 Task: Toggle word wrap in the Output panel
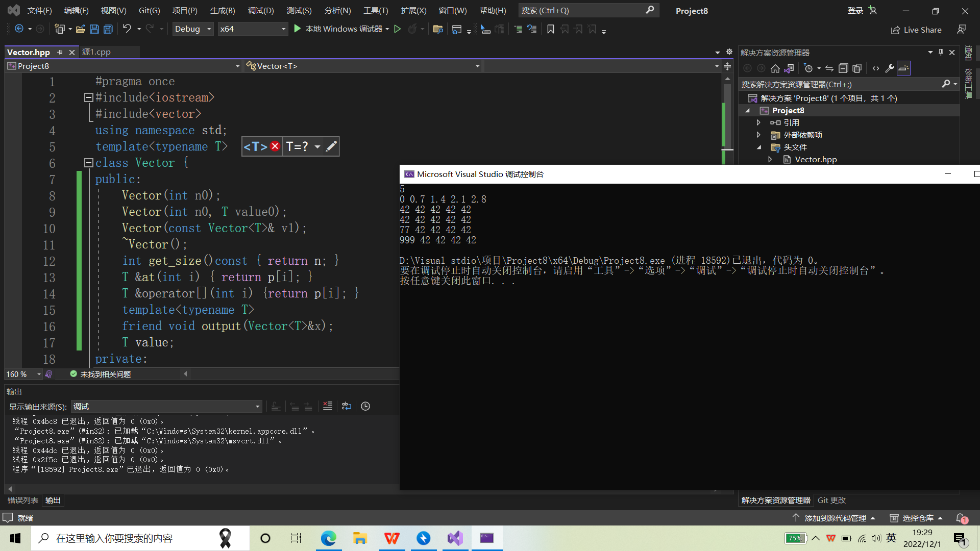pyautogui.click(x=347, y=406)
